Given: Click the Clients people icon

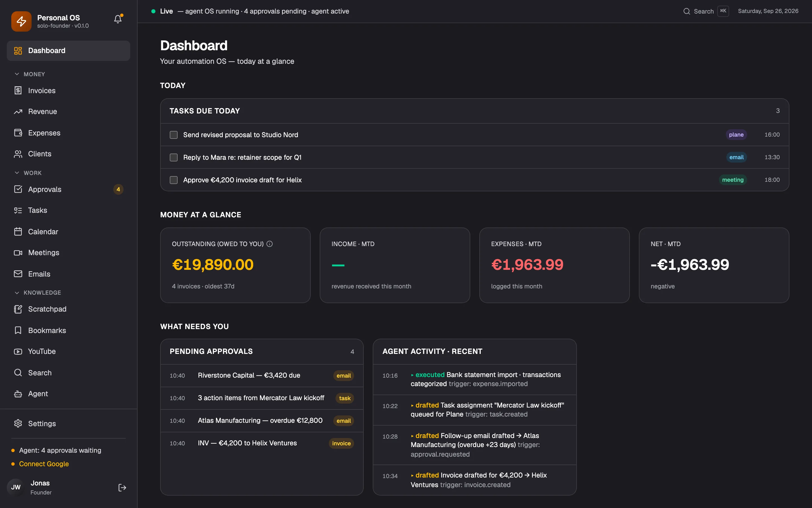Looking at the screenshot, I should tap(18, 154).
